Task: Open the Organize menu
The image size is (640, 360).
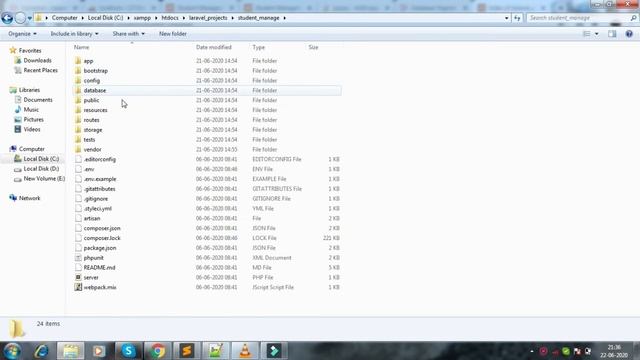Action: (22, 34)
